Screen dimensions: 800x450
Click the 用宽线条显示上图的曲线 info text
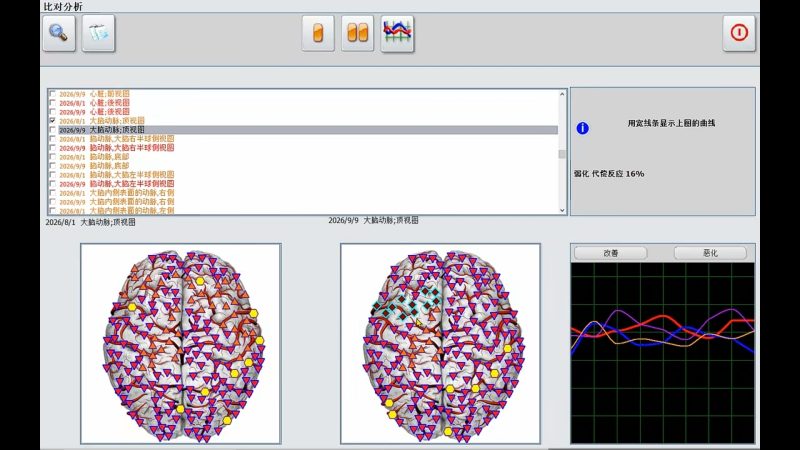coord(671,123)
